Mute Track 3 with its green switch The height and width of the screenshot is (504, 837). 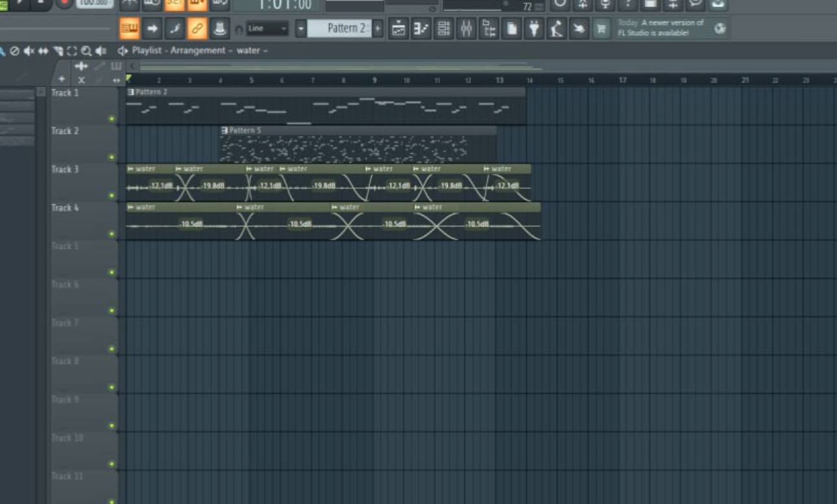(112, 195)
